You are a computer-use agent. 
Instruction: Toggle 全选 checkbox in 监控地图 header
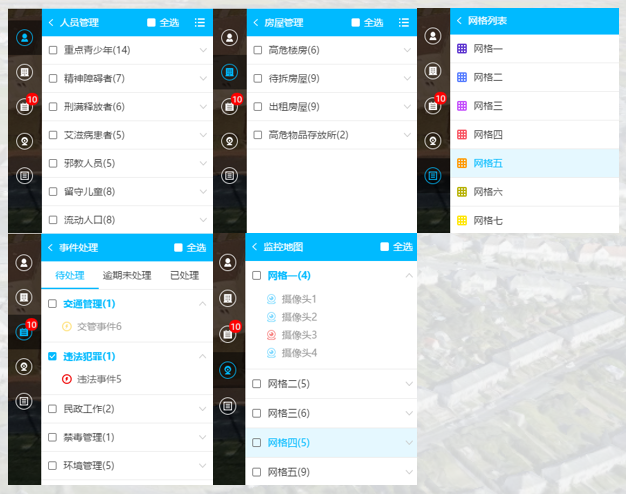385,247
